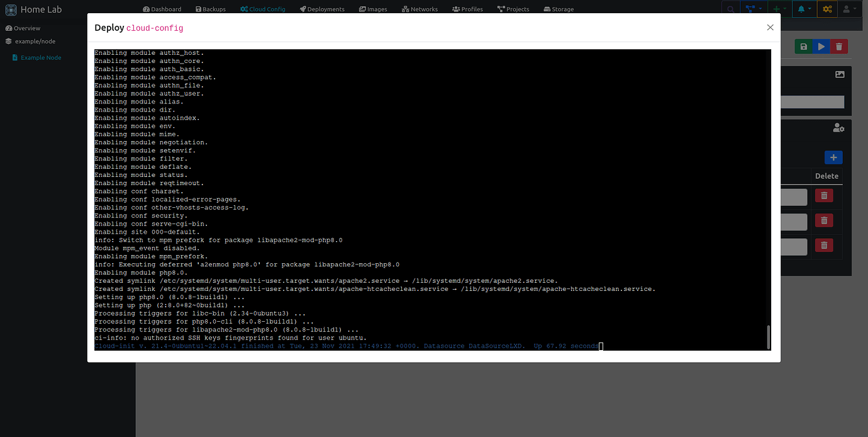Click the green save disk button

tap(803, 47)
